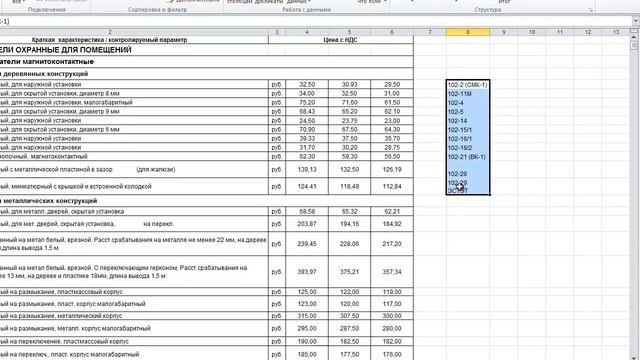Click cell '102-28' in the list

click(468, 169)
